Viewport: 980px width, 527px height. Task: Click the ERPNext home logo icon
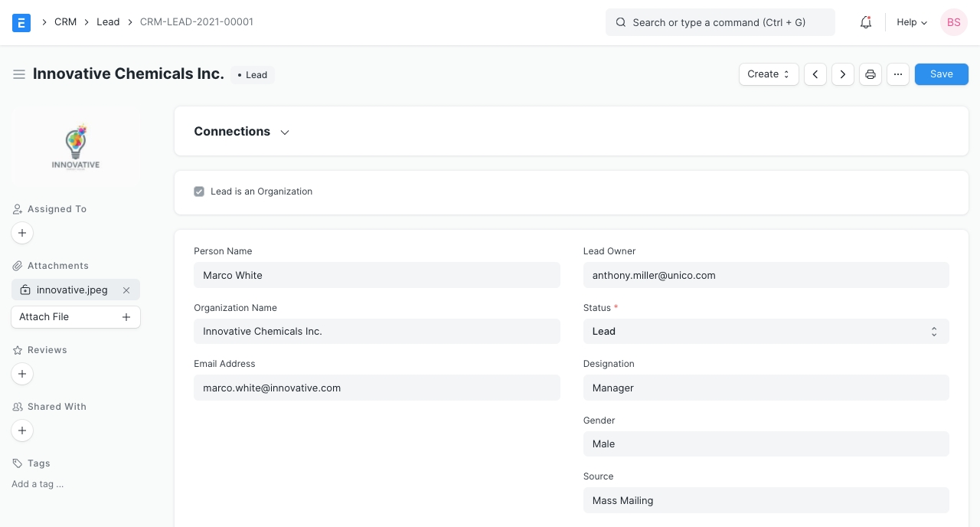pyautogui.click(x=21, y=22)
